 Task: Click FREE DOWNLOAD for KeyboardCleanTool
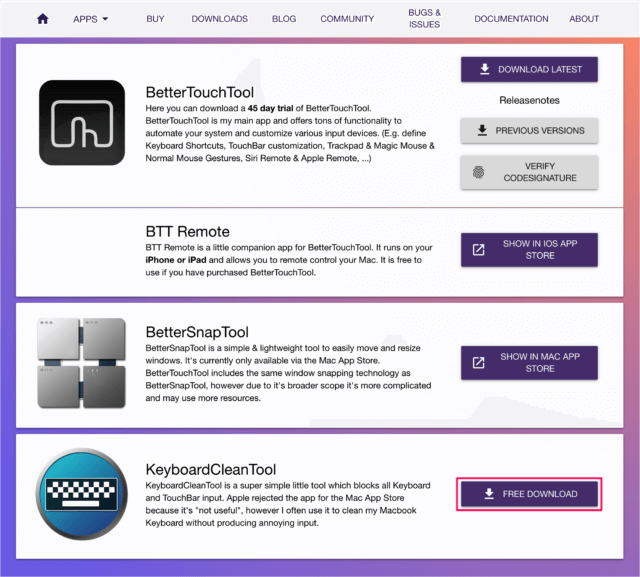529,494
